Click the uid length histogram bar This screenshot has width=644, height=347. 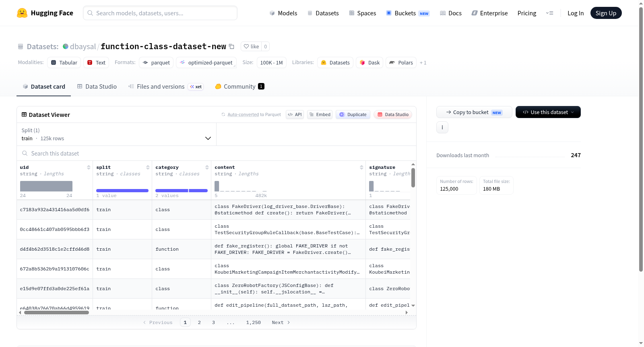click(x=46, y=186)
